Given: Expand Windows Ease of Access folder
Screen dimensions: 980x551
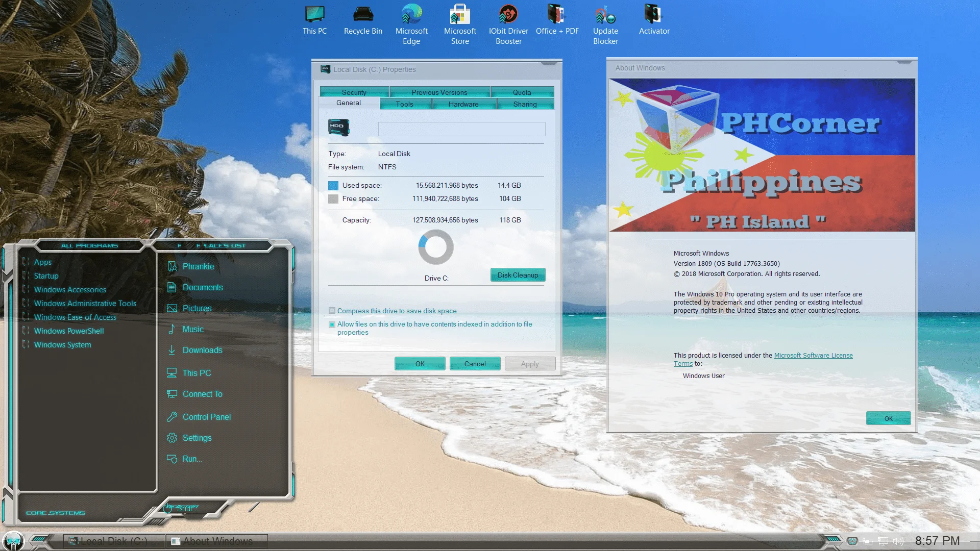Looking at the screenshot, I should pyautogui.click(x=75, y=317).
